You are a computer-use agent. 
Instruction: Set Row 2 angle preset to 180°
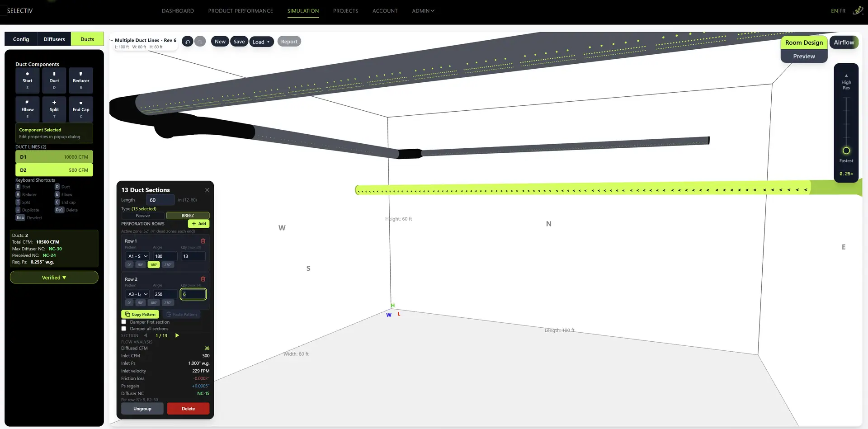click(x=154, y=303)
